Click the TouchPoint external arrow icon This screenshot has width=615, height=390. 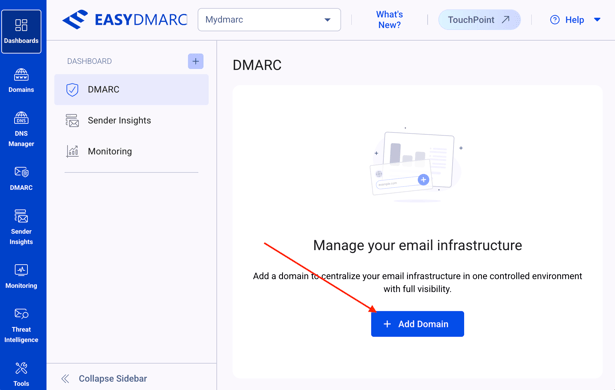(x=506, y=19)
